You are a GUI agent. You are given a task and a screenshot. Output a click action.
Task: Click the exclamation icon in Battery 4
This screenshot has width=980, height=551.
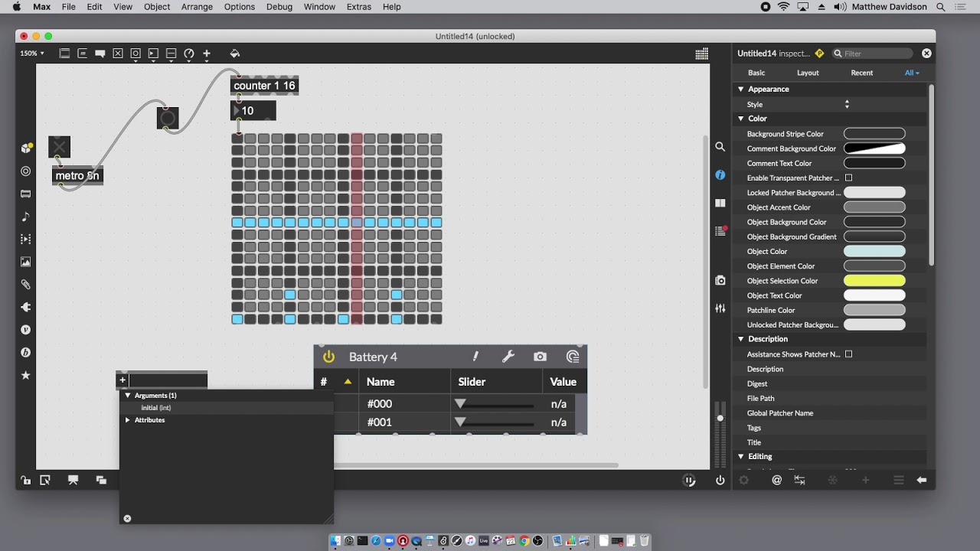pos(475,357)
